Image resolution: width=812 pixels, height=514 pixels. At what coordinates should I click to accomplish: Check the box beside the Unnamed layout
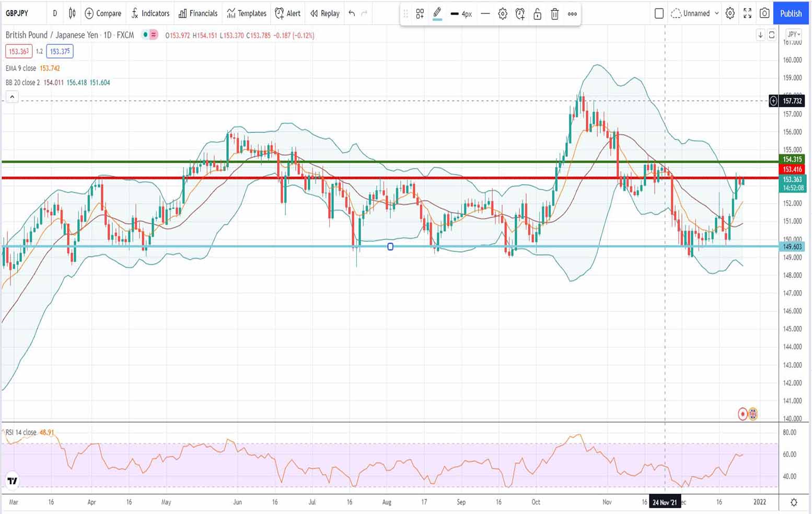(x=659, y=14)
